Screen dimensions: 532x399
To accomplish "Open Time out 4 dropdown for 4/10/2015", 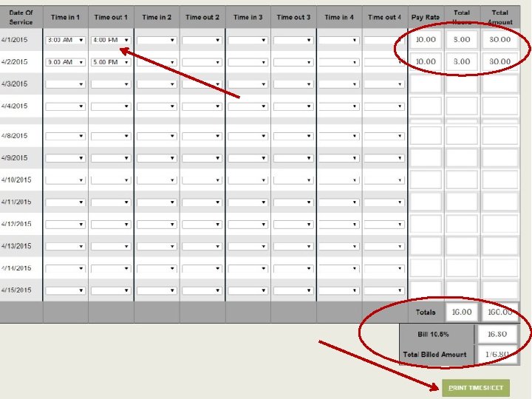I will pos(384,180).
